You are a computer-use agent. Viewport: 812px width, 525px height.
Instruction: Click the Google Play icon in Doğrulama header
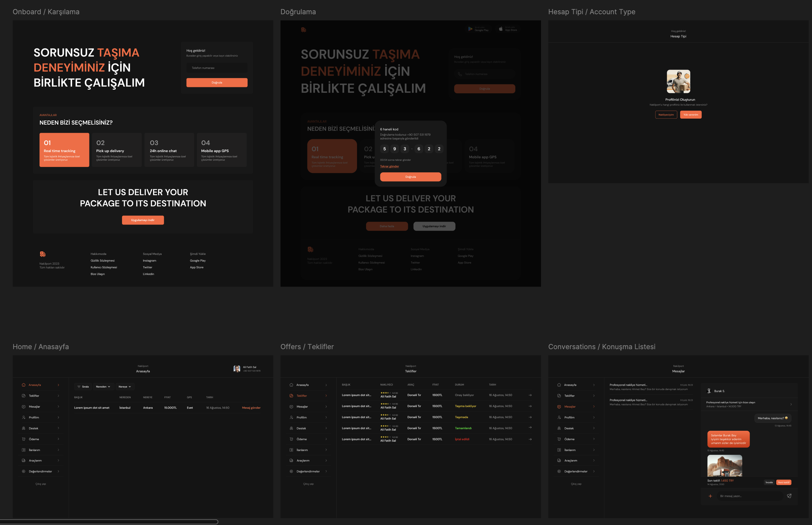pyautogui.click(x=470, y=29)
